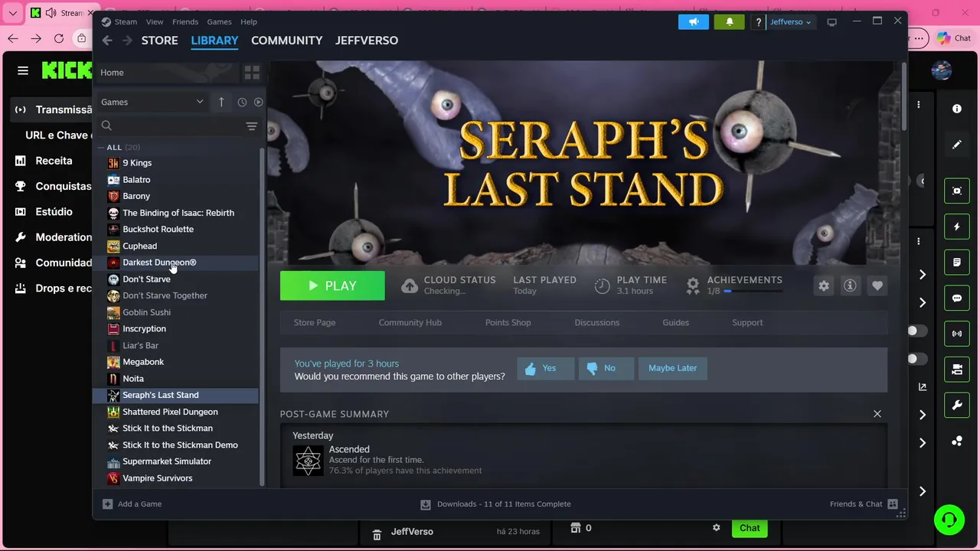Open Discussions link
The image size is (980, 551).
(x=596, y=322)
